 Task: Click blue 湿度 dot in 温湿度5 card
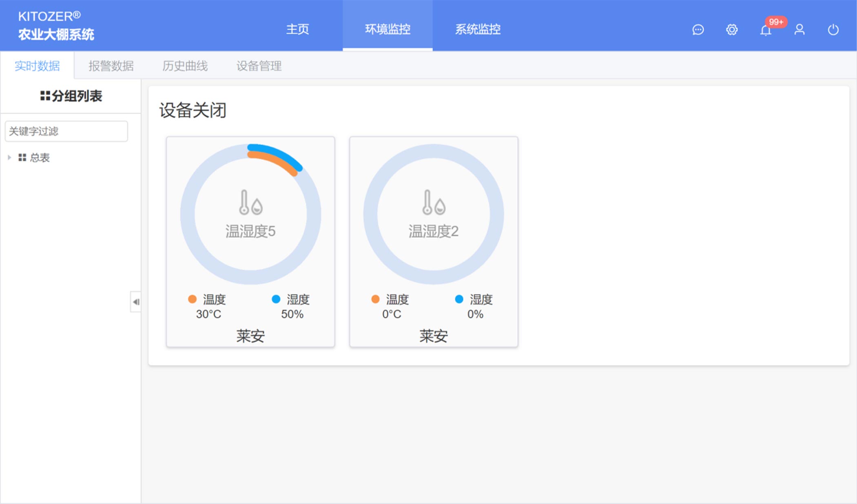tap(276, 299)
